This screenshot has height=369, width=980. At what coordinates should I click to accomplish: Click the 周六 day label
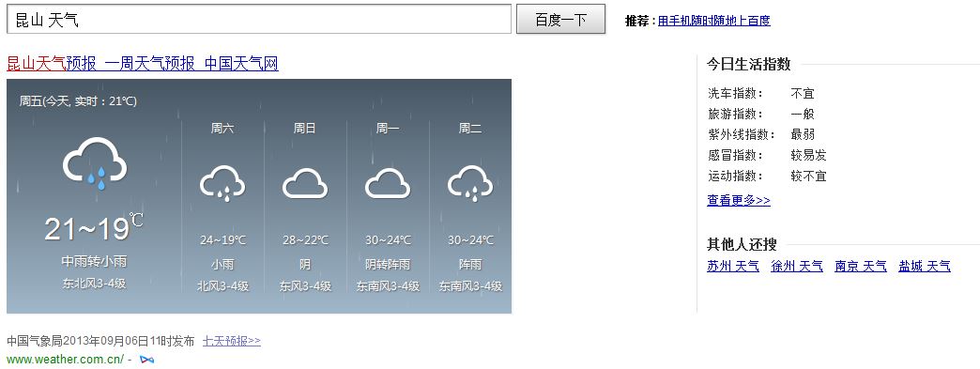coord(222,129)
